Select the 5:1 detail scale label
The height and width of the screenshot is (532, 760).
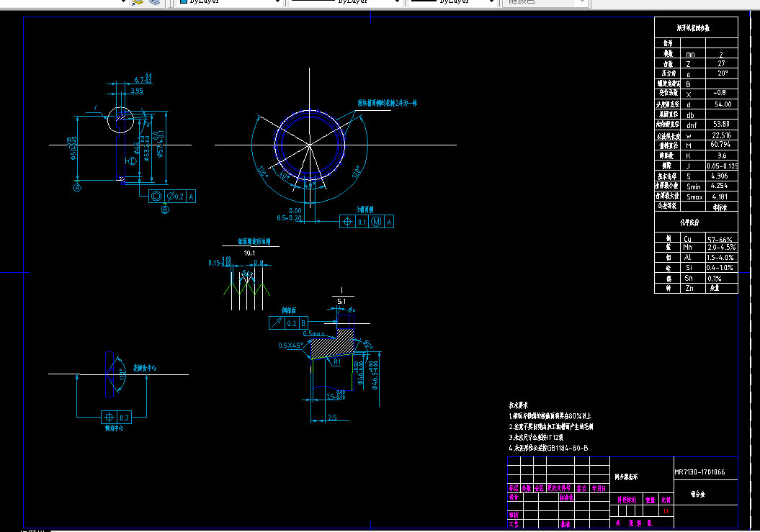click(x=341, y=302)
